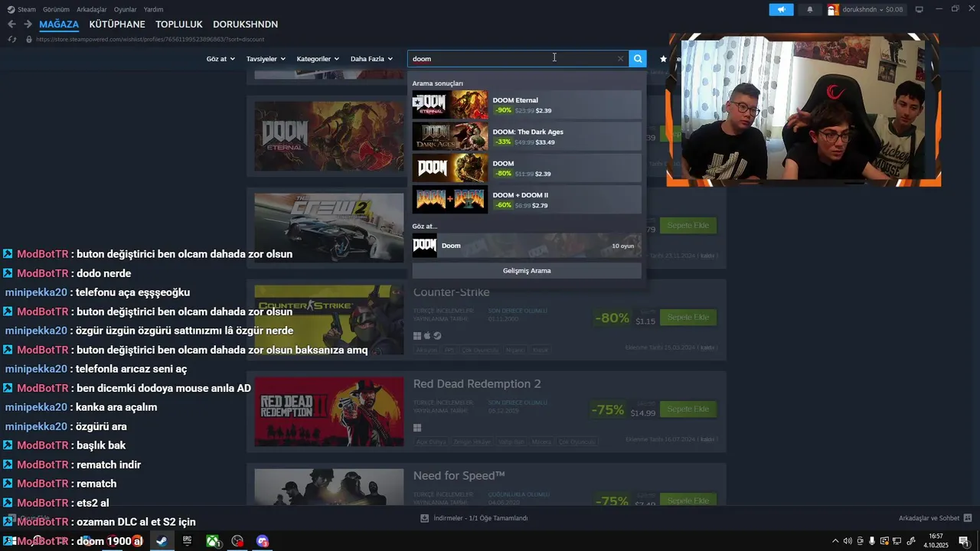Open the Counter-Strike title link
The height and width of the screenshot is (551, 980).
tap(451, 292)
